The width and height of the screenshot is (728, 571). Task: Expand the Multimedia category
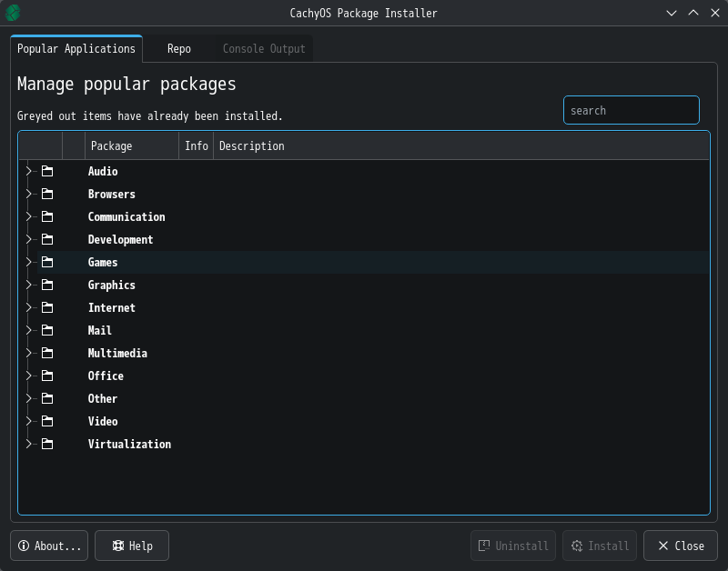click(x=29, y=353)
